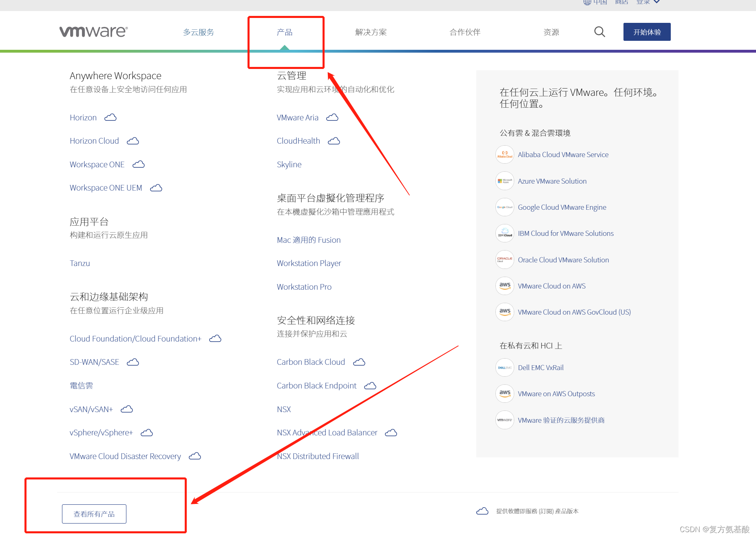
Task: Open the Workstation Player link
Action: point(309,263)
